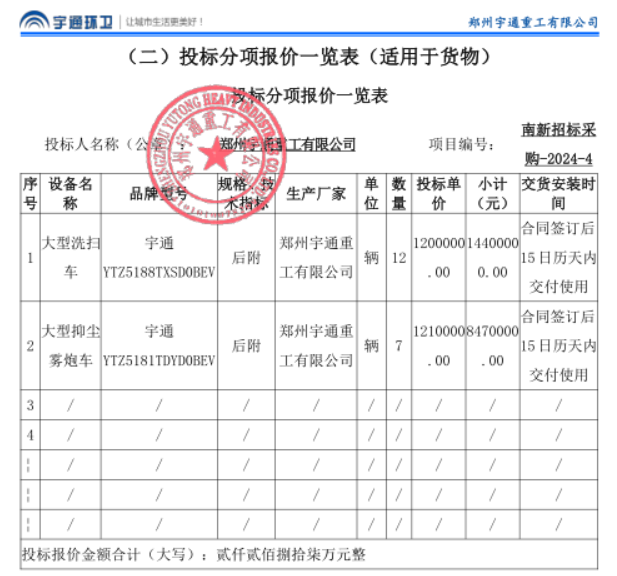Viewport: 617px width, 576px height.
Task: Click the 宇通环卫 logo in header
Action: 66,21
